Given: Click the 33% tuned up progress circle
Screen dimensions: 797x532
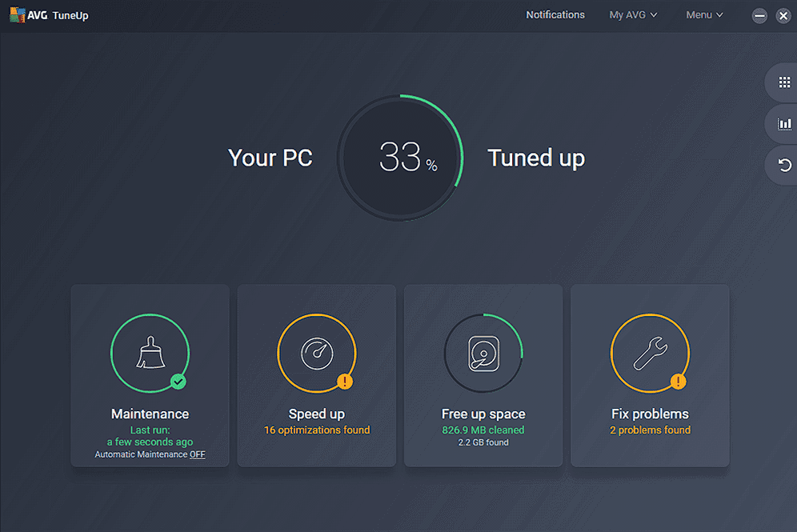Looking at the screenshot, I should [401, 158].
